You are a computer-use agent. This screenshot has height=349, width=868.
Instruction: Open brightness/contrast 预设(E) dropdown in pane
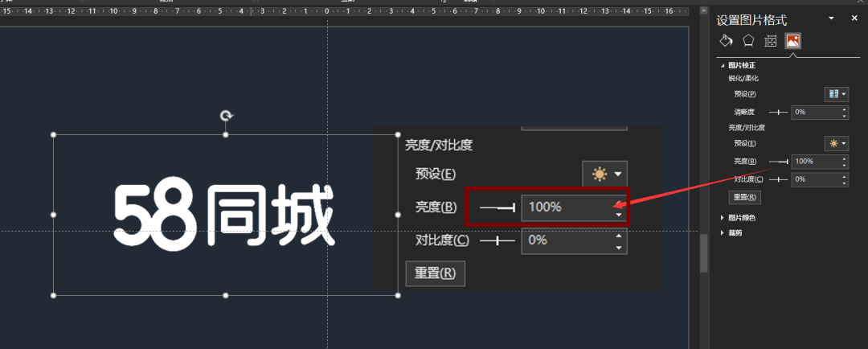point(836,143)
